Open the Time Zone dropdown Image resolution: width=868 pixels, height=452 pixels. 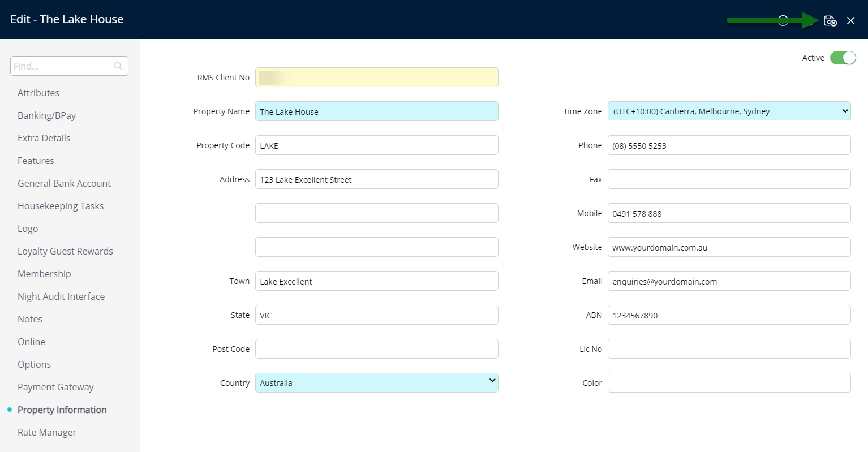(x=729, y=111)
